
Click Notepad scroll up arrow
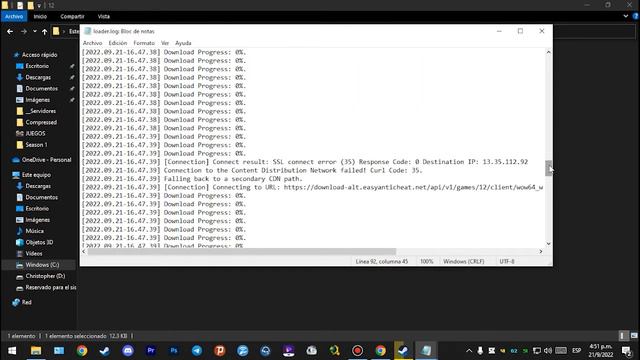(x=548, y=52)
